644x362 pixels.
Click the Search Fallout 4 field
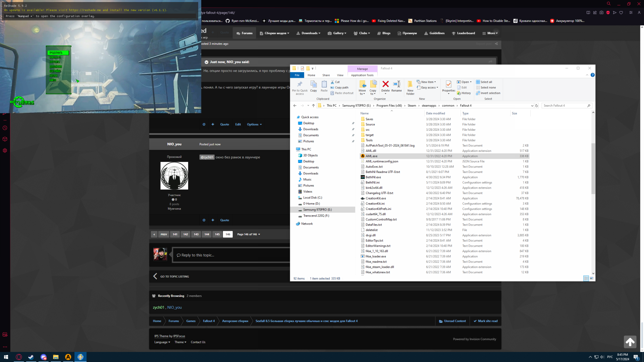(x=564, y=106)
